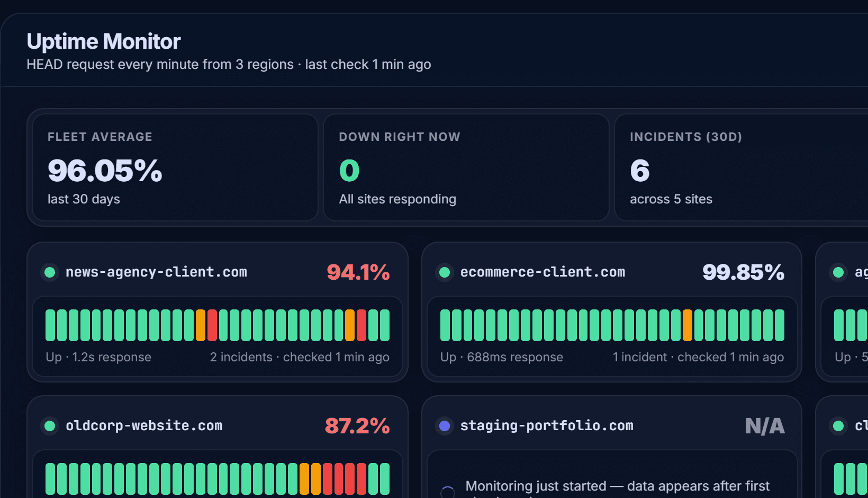This screenshot has height=498, width=868.
Task: Open staging-portfolio.com site name
Action: coord(547,426)
